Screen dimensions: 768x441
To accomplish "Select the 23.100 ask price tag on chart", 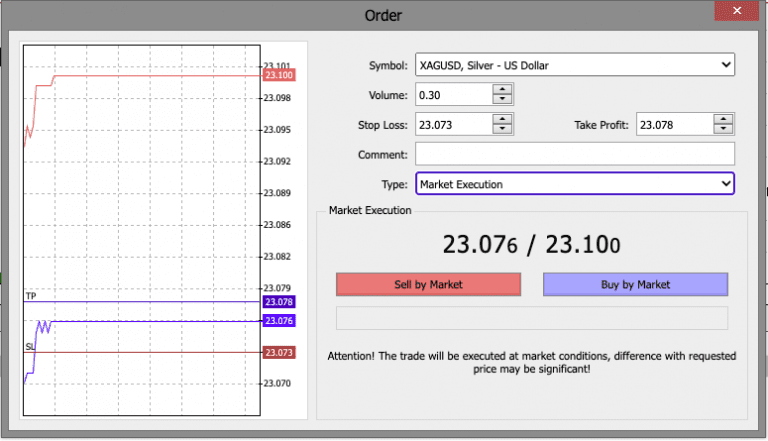I will coord(278,75).
